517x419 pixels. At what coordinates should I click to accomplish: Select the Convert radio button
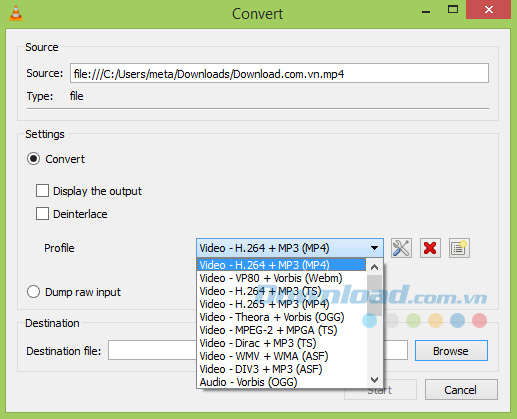point(33,159)
